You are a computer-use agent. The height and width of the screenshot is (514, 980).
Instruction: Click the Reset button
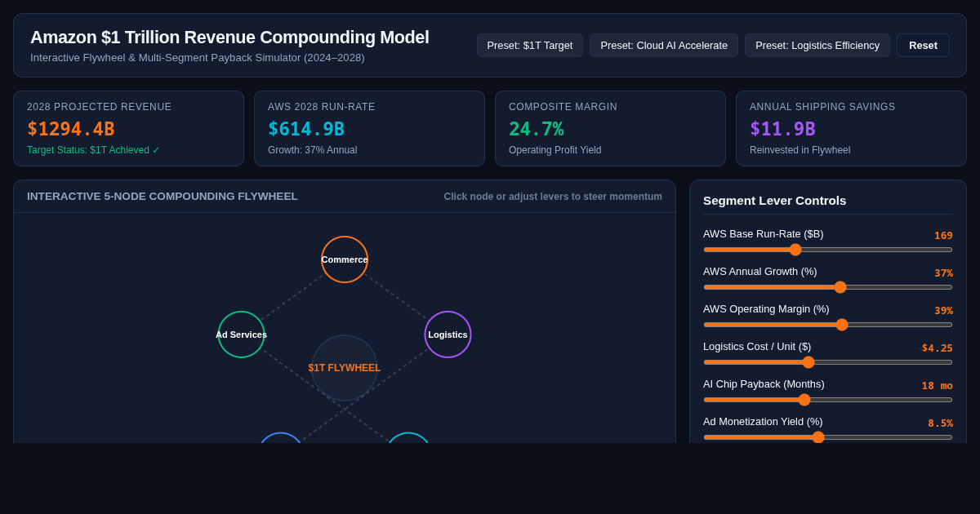pos(923,45)
